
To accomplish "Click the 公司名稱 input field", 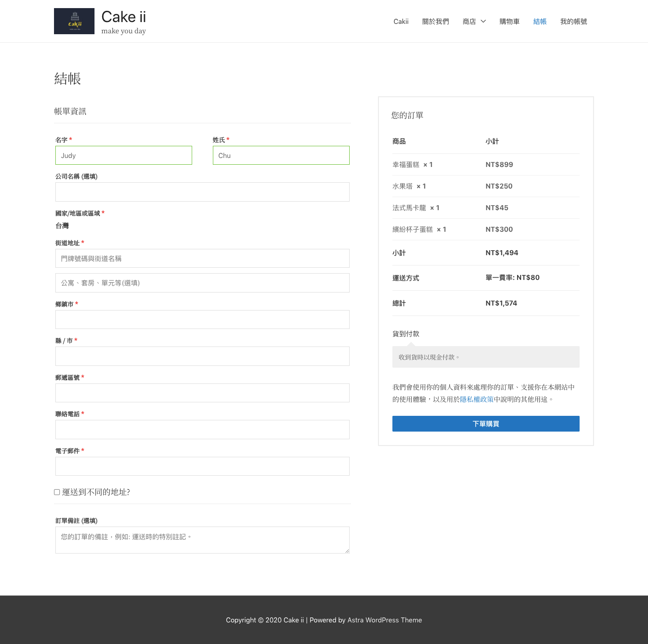I will [202, 192].
